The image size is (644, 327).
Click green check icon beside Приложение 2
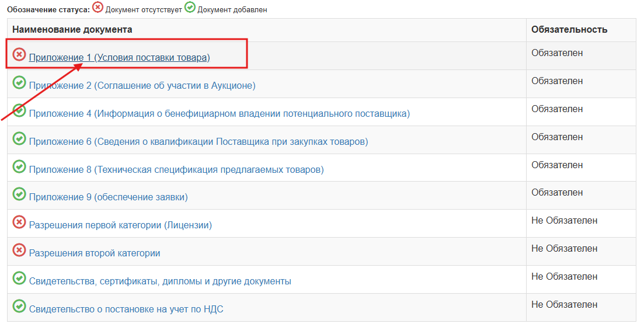[19, 82]
